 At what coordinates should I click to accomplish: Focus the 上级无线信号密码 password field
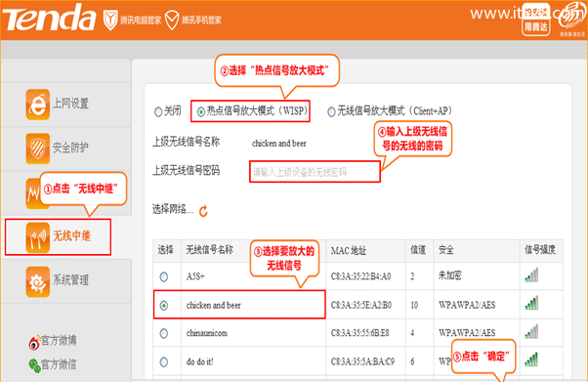(x=315, y=172)
